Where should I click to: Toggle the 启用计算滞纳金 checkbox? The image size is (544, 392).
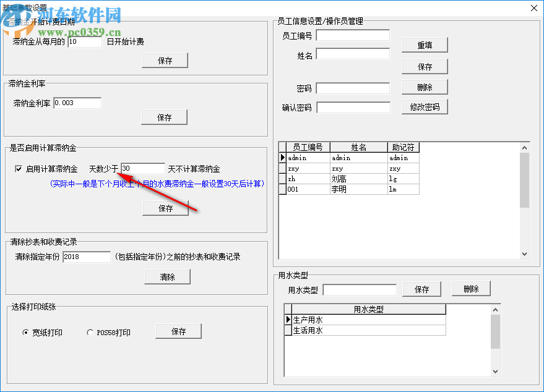pos(19,168)
